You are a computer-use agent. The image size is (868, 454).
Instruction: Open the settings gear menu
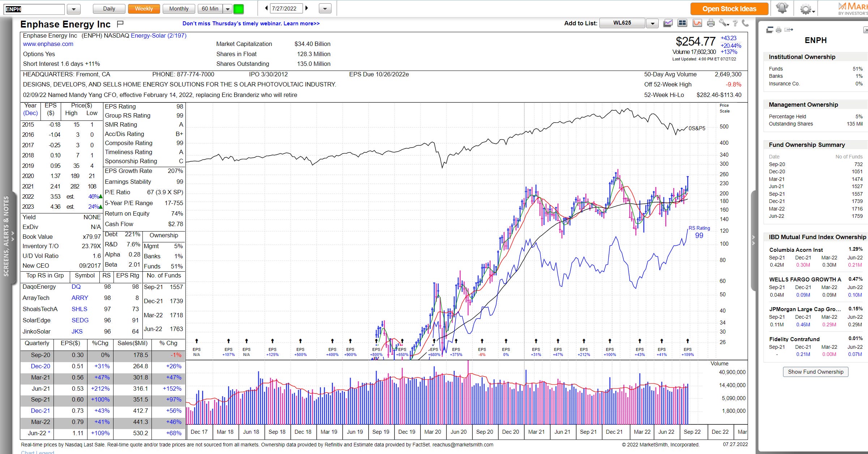click(x=807, y=9)
